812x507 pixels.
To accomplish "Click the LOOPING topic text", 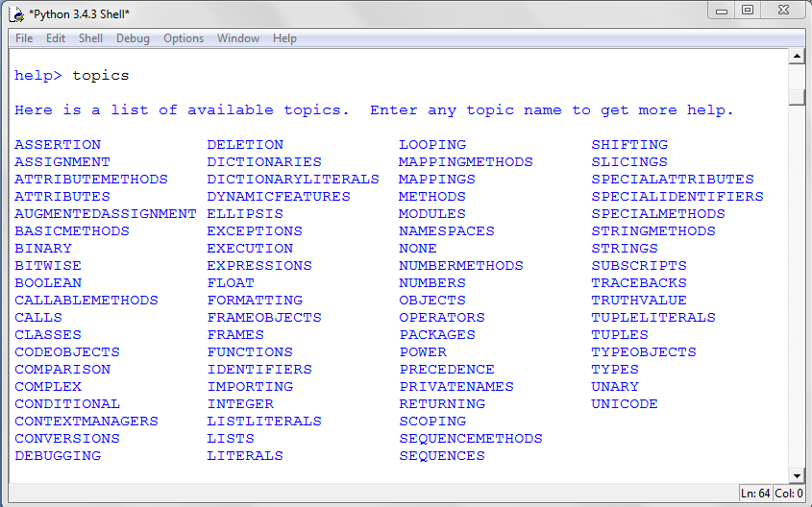I will [x=432, y=144].
